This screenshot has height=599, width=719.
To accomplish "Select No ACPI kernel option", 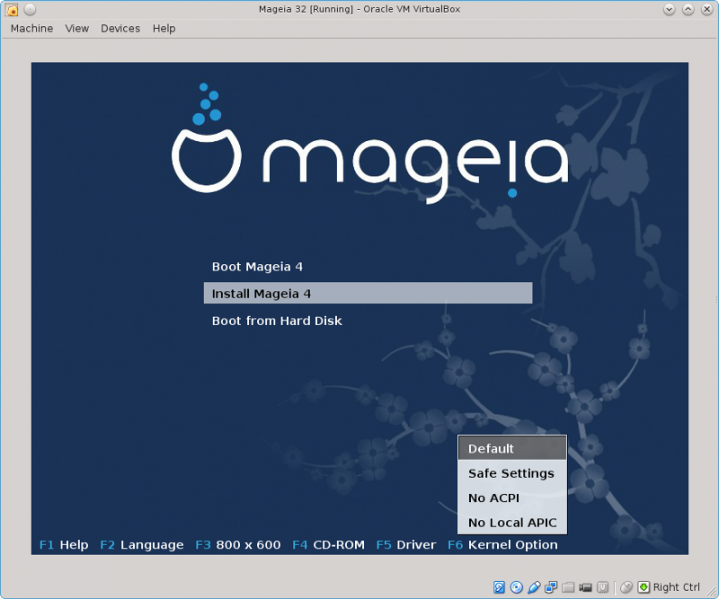I will pyautogui.click(x=512, y=498).
